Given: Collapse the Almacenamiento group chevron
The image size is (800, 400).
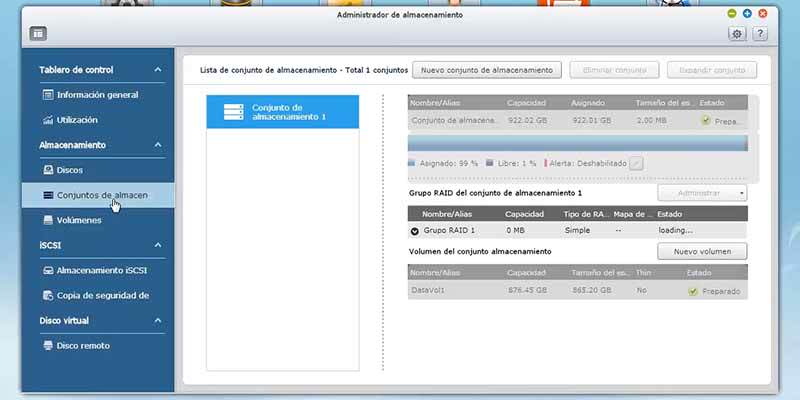Looking at the screenshot, I should pyautogui.click(x=158, y=145).
